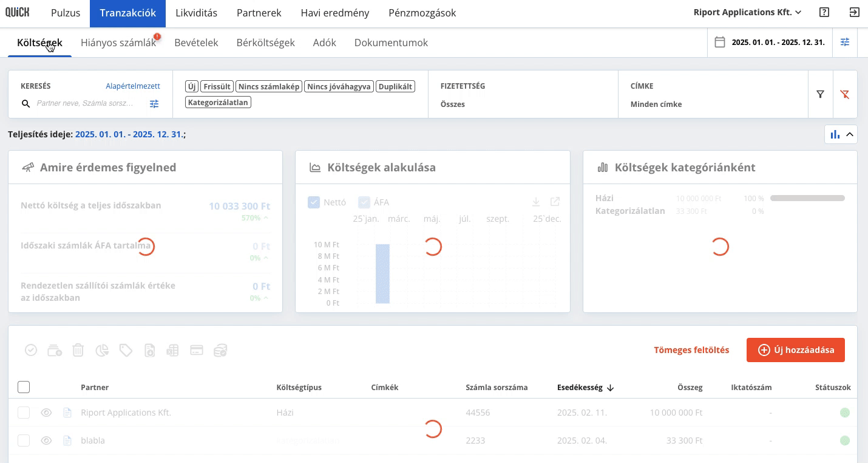Click the coins paid-status toolbar icon
The image size is (868, 463).
click(220, 350)
